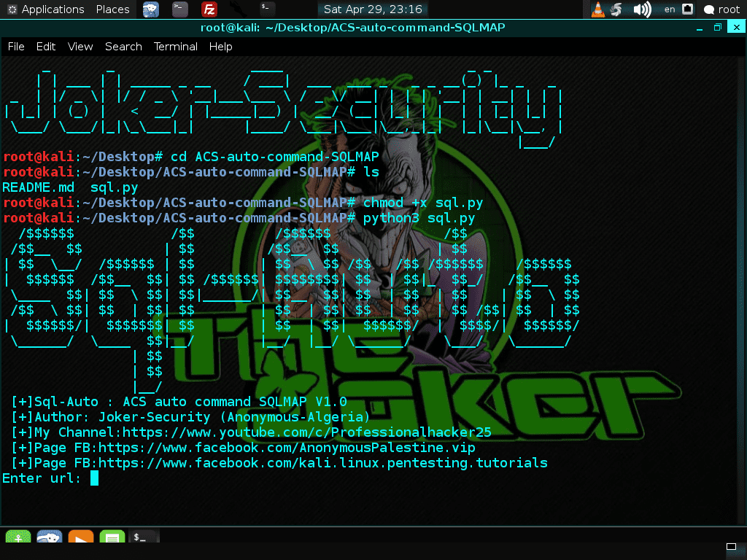Open the volume speaker control

[x=641, y=9]
